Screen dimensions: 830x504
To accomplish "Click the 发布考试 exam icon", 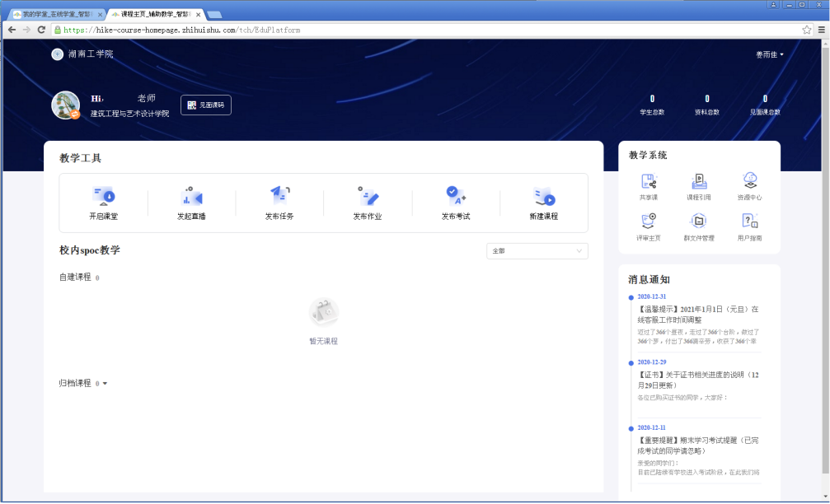I will pos(456,196).
